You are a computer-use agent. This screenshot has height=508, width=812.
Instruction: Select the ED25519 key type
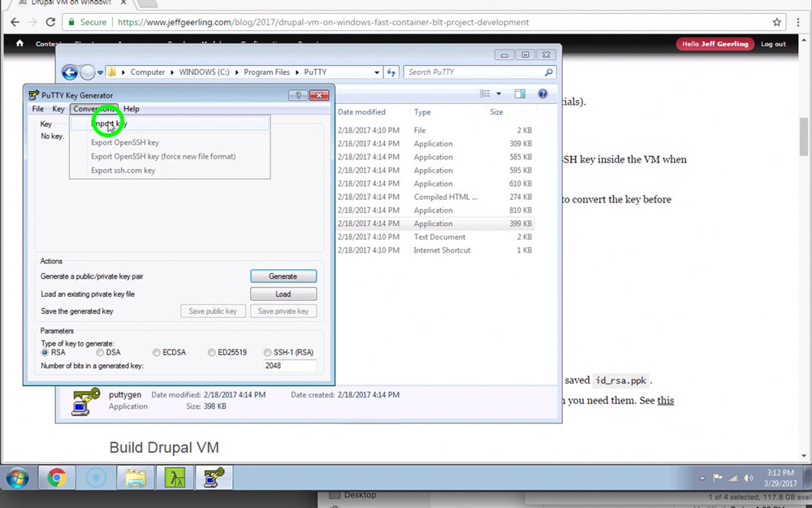pyautogui.click(x=211, y=353)
